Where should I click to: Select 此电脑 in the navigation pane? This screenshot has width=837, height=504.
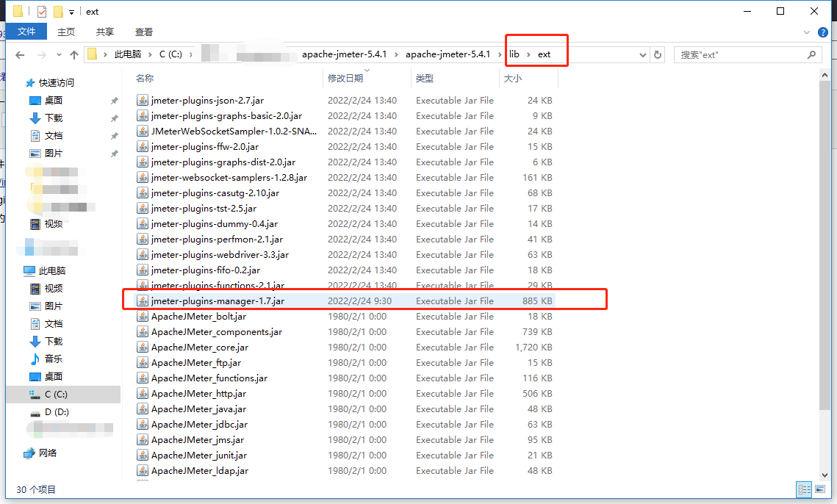51,270
